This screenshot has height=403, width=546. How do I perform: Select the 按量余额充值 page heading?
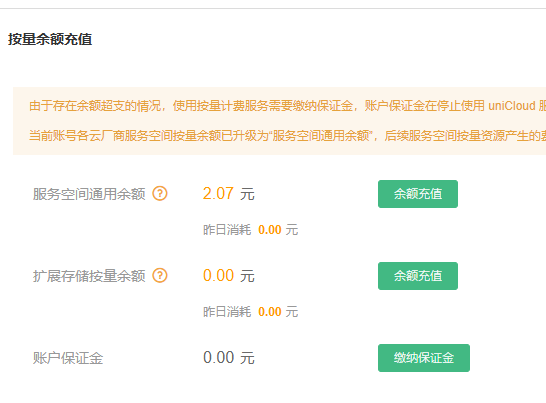tap(50, 39)
